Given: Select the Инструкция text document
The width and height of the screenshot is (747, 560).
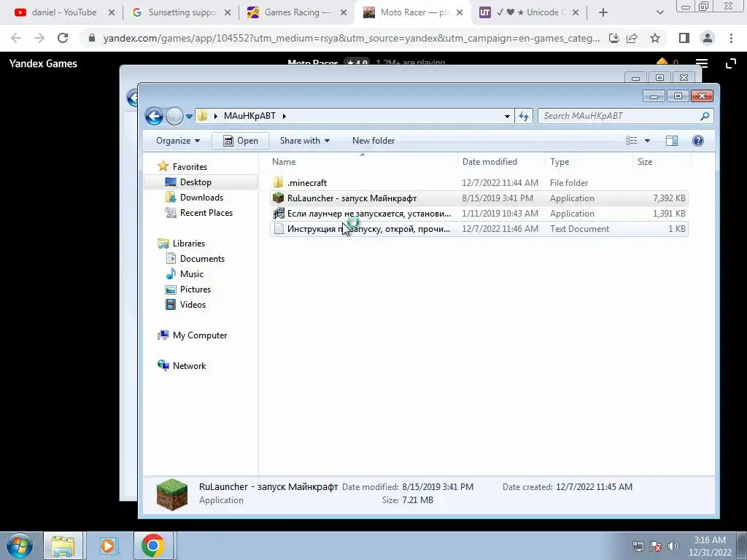Looking at the screenshot, I should [479, 228].
